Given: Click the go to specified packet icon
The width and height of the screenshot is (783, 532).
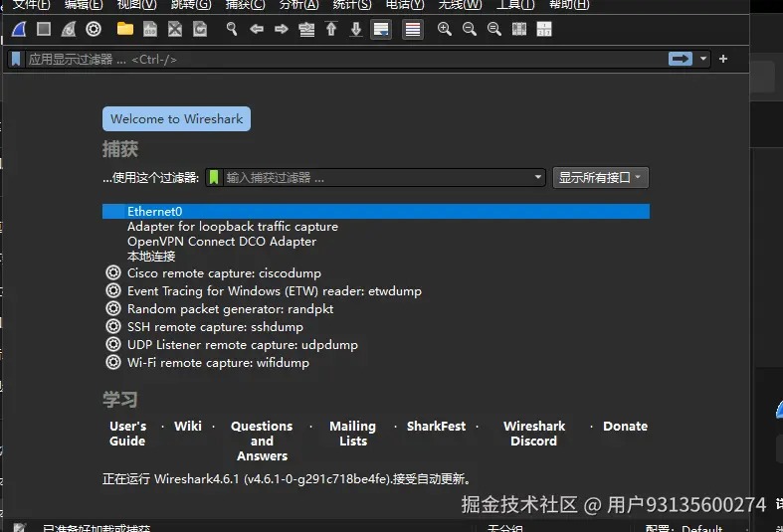Looking at the screenshot, I should click(x=306, y=30).
